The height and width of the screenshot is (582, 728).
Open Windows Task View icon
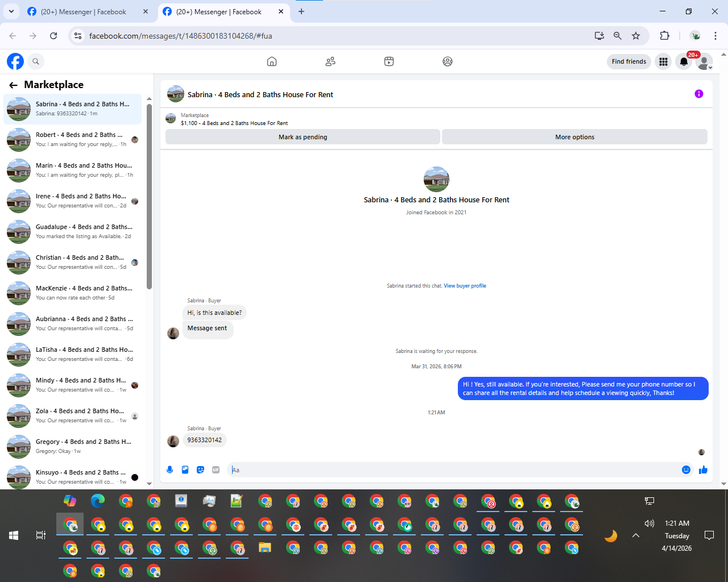tap(41, 535)
